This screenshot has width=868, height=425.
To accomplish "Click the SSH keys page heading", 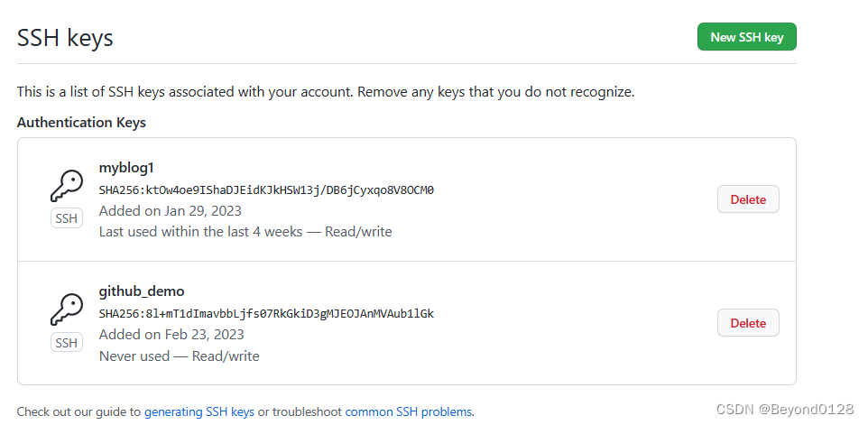I will coord(65,38).
